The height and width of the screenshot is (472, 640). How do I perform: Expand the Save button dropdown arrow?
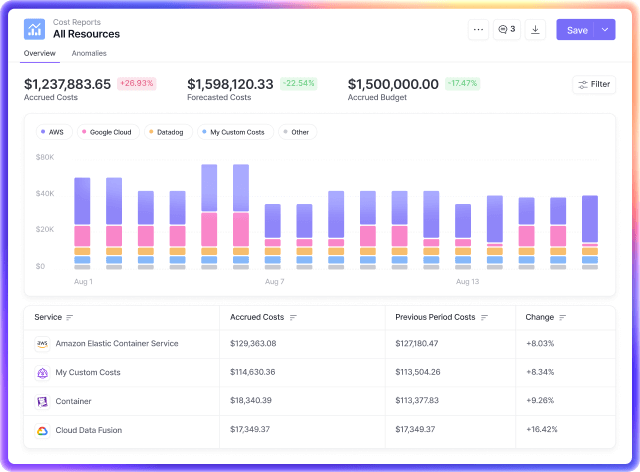[605, 30]
